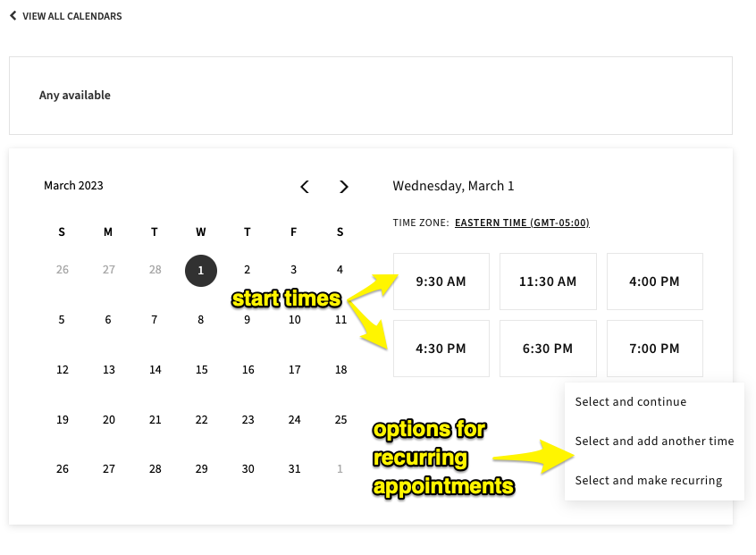Viewport: 756px width, 555px height.
Task: Select the 11:30 AM start time
Action: (x=548, y=281)
